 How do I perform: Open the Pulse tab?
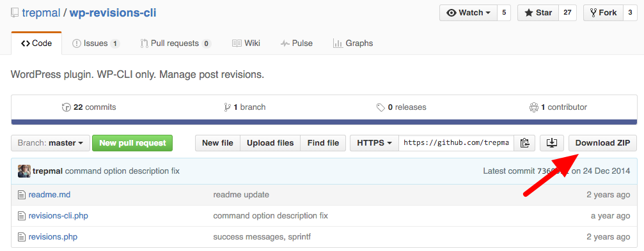(297, 43)
